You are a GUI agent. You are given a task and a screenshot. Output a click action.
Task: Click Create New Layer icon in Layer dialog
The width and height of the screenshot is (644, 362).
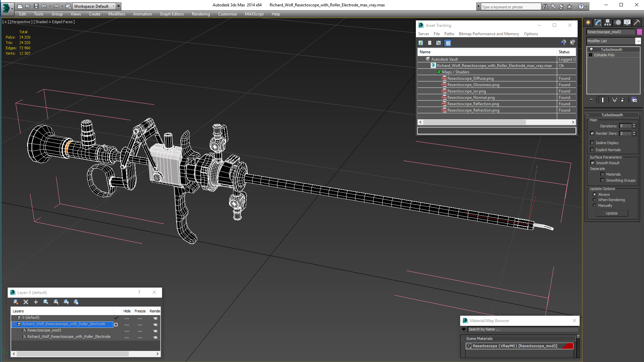point(16,302)
